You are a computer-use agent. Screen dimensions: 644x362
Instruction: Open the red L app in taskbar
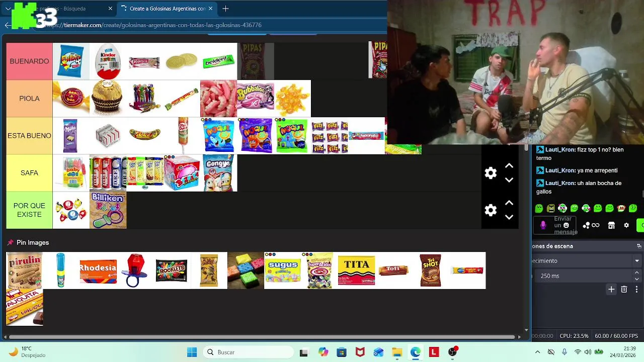pos(434,352)
